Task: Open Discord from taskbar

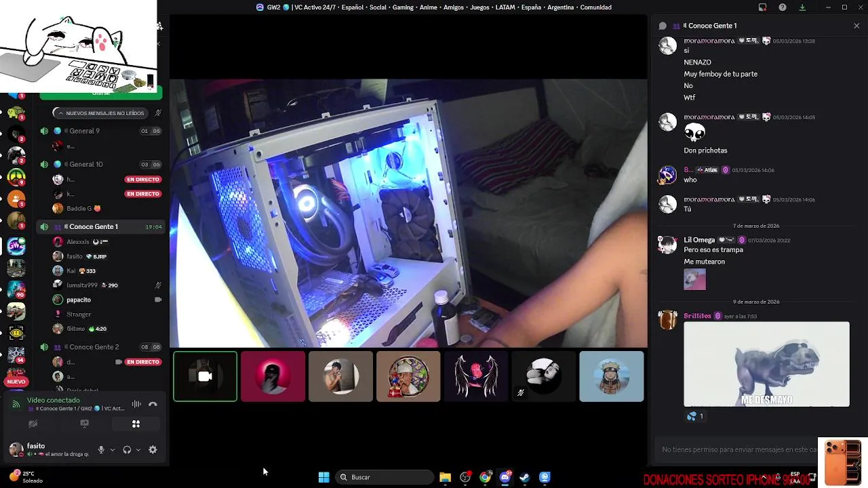Action: click(505, 477)
